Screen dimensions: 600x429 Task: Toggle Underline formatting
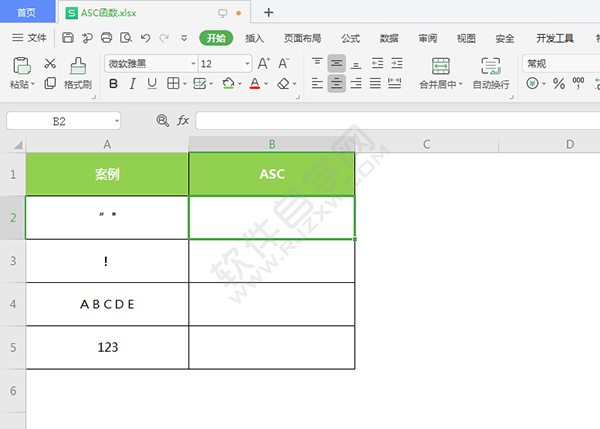pos(152,83)
